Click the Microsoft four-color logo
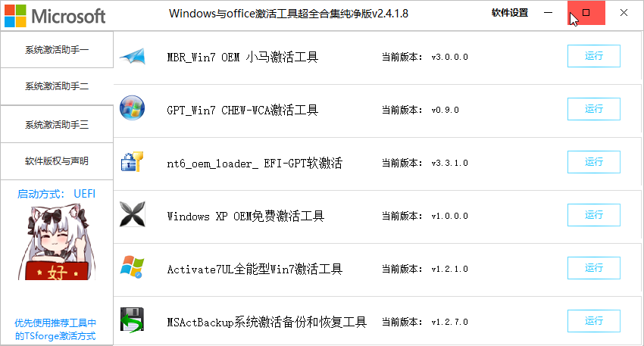The width and height of the screenshot is (644, 346). [15, 16]
